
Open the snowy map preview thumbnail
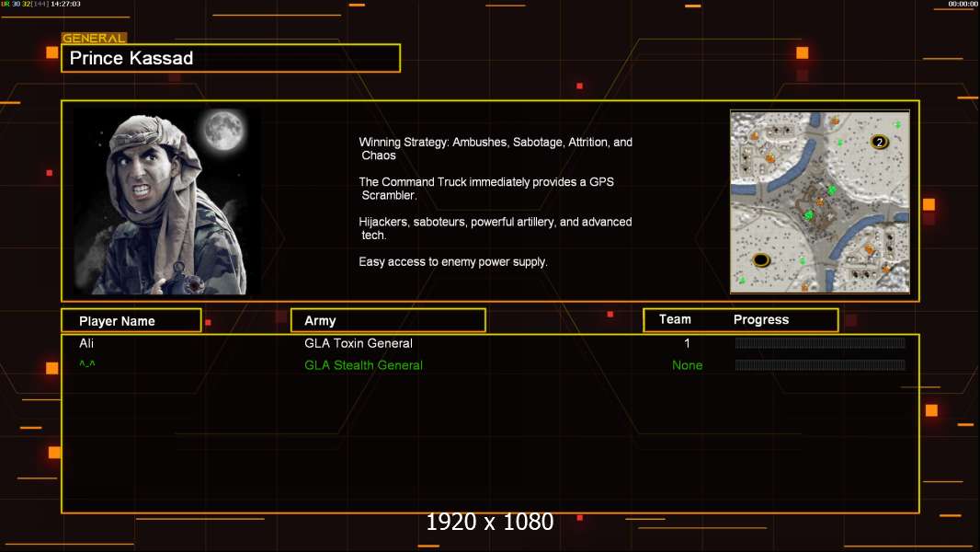820,201
